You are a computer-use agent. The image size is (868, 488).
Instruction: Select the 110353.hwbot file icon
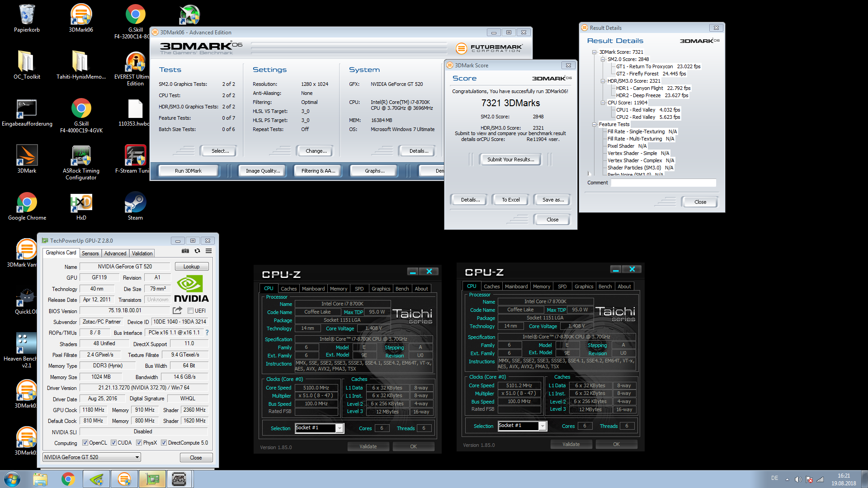[134, 112]
